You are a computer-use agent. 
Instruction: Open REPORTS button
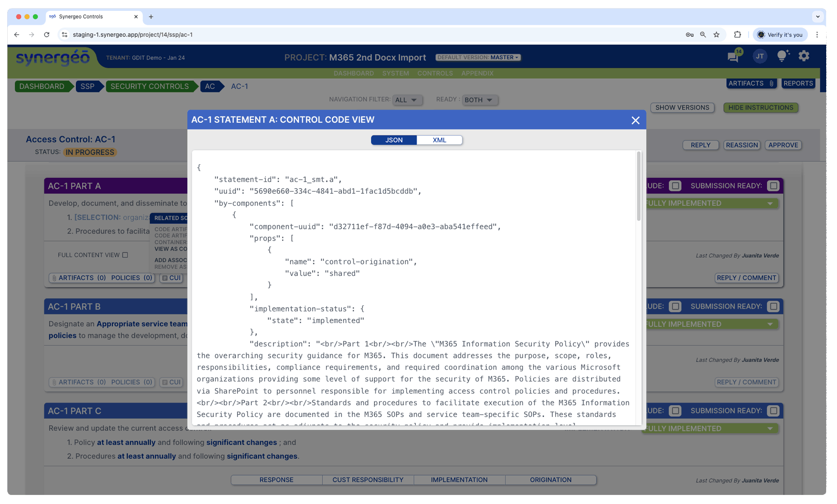click(x=798, y=83)
